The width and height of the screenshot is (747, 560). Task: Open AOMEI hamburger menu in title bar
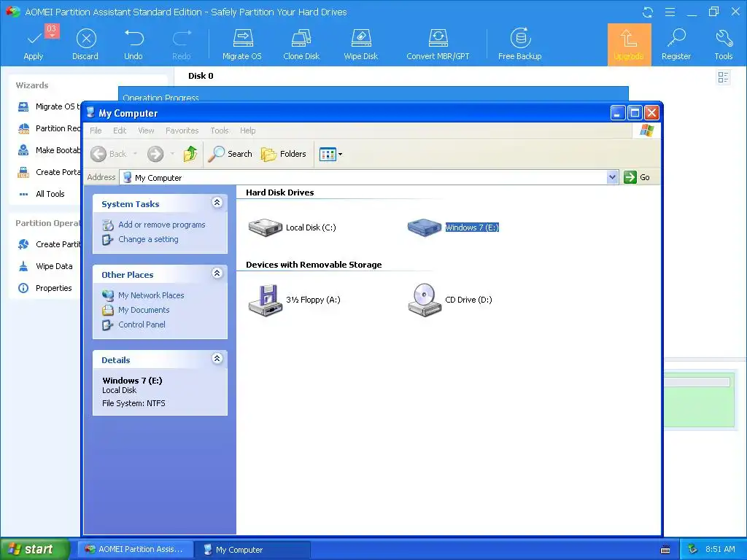pos(670,12)
